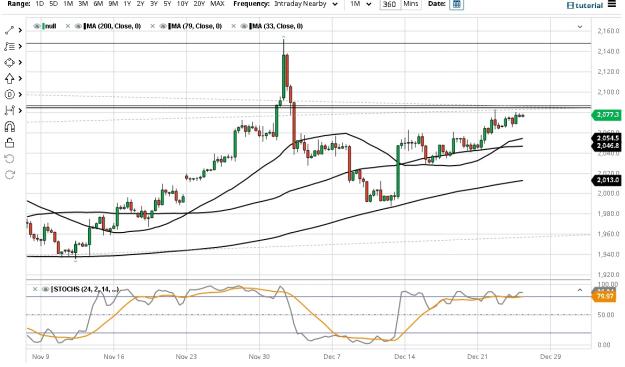
Task: Click the green 2,077.3 current price tag
Action: (x=607, y=115)
